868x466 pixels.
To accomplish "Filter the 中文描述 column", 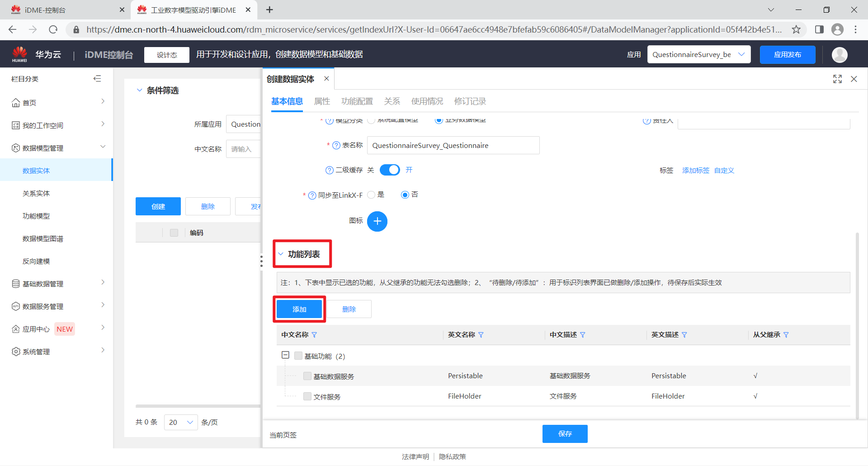I will pyautogui.click(x=583, y=335).
